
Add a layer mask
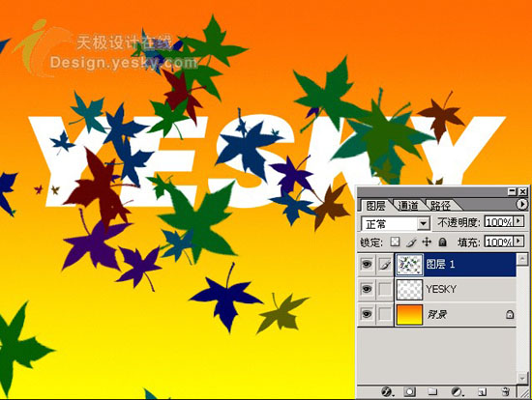tap(409, 392)
